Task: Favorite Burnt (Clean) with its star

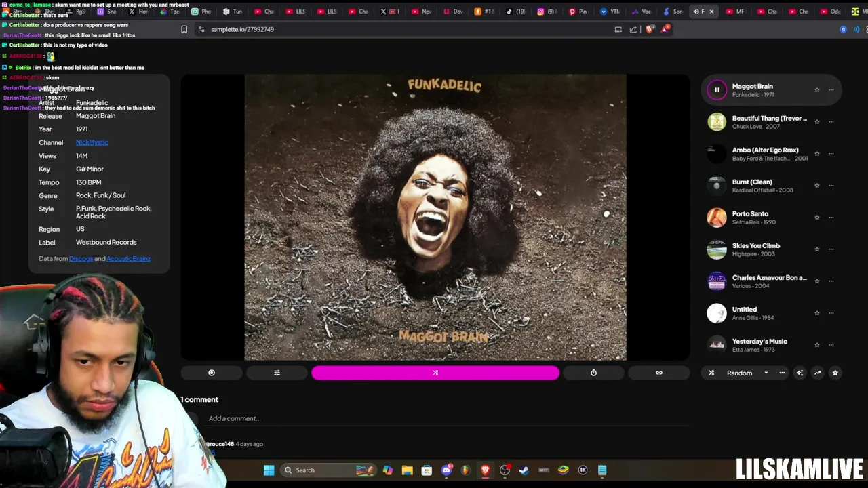Action: (x=816, y=186)
